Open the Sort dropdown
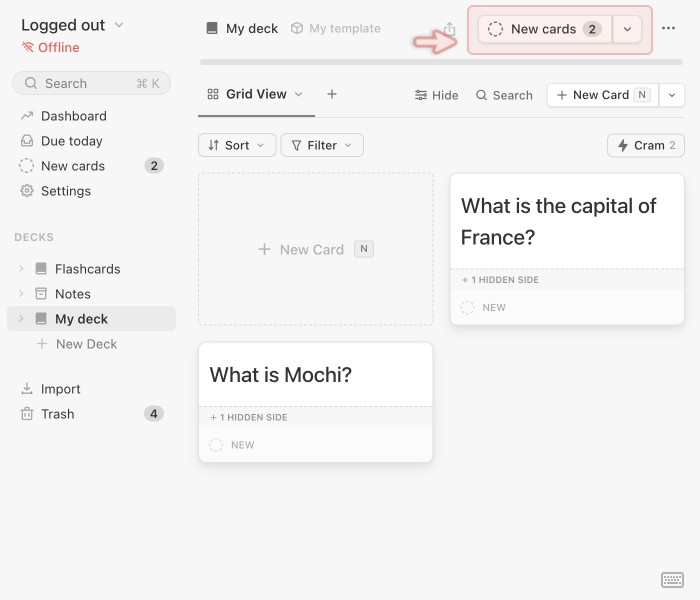The height and width of the screenshot is (600, 700). [237, 146]
